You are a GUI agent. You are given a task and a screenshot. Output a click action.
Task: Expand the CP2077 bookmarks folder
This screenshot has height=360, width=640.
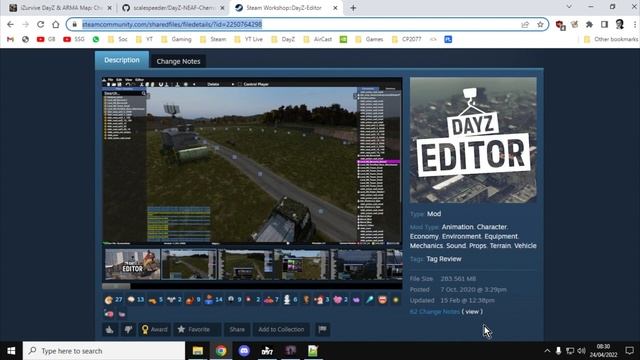pyautogui.click(x=406, y=39)
